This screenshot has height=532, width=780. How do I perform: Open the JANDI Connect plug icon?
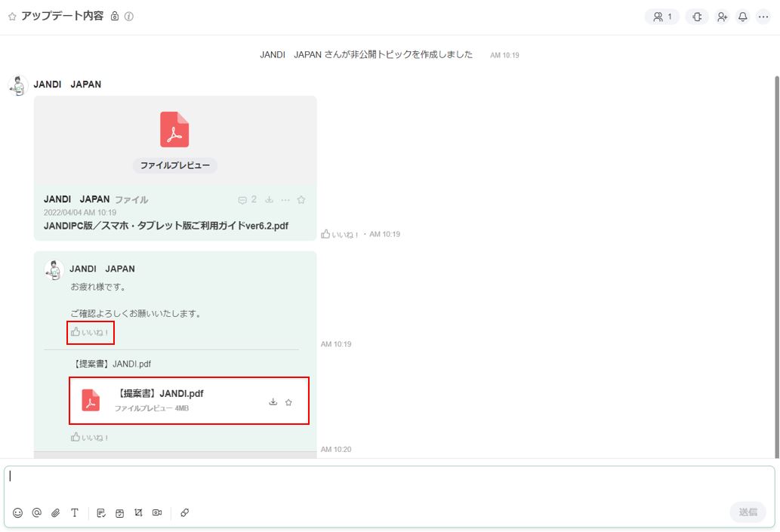pos(697,17)
